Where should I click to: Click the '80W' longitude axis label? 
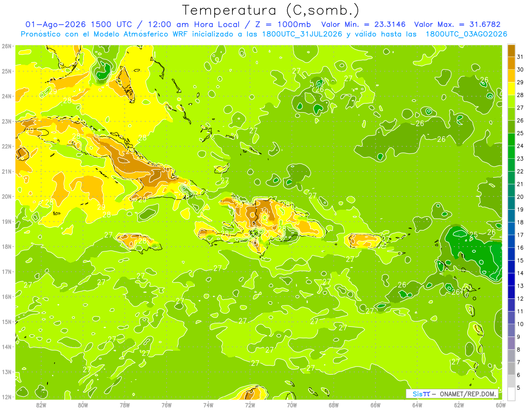point(82,405)
